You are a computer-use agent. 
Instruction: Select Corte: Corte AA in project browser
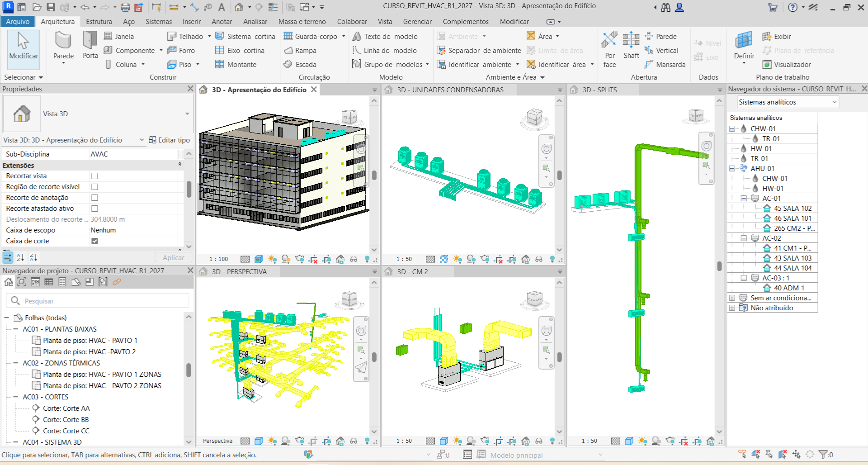click(x=66, y=408)
